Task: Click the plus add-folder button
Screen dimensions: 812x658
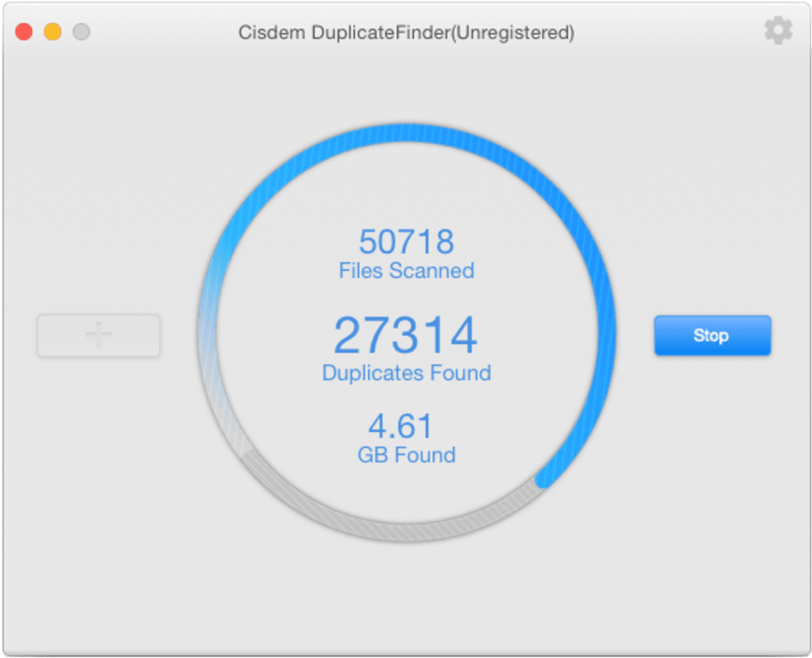Action: click(99, 336)
